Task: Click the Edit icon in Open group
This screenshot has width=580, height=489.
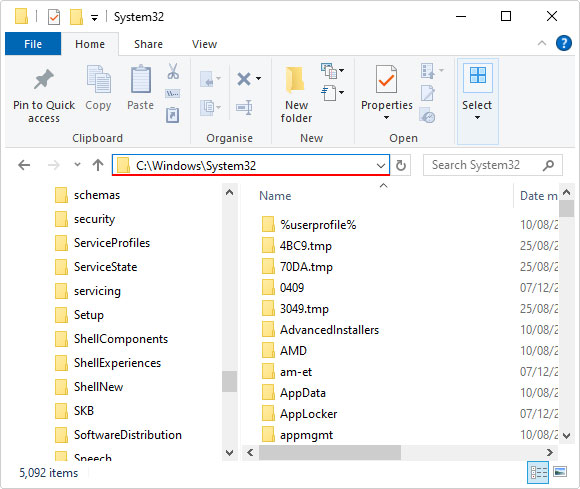Action: click(x=428, y=93)
